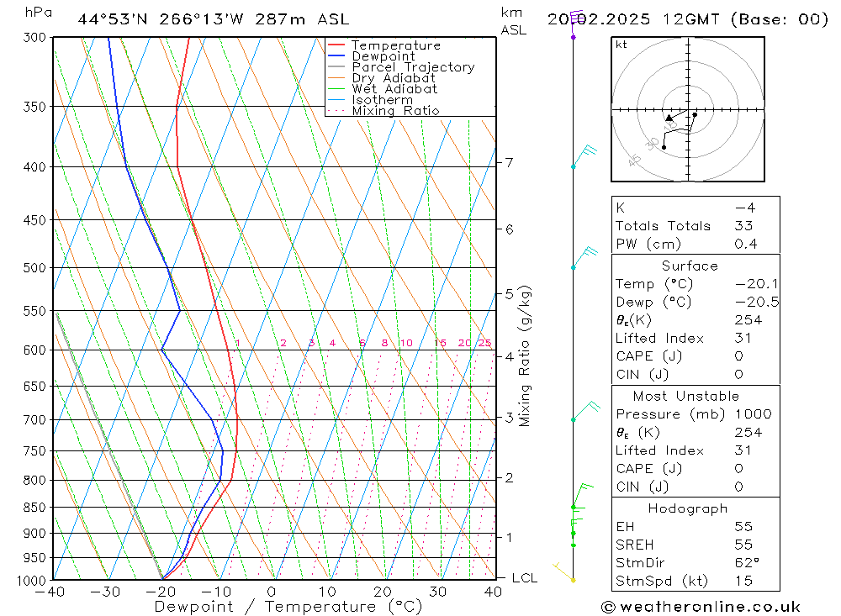Click the "700" pressure level label
This screenshot has width=841, height=616.
pos(34,420)
